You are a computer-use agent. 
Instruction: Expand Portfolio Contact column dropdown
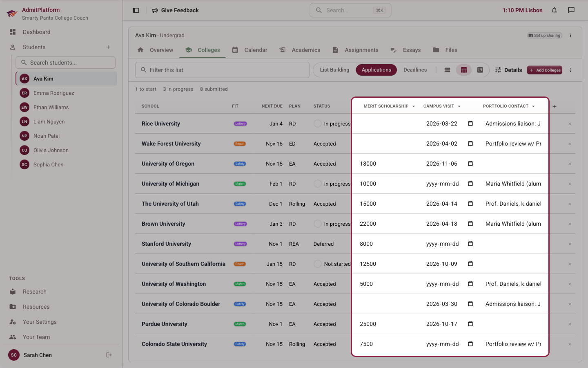point(533,106)
